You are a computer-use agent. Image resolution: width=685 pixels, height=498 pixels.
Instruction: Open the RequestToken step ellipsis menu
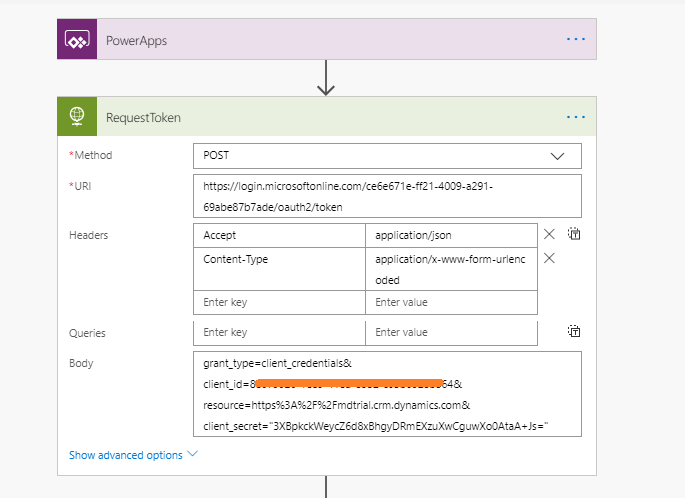click(x=575, y=117)
